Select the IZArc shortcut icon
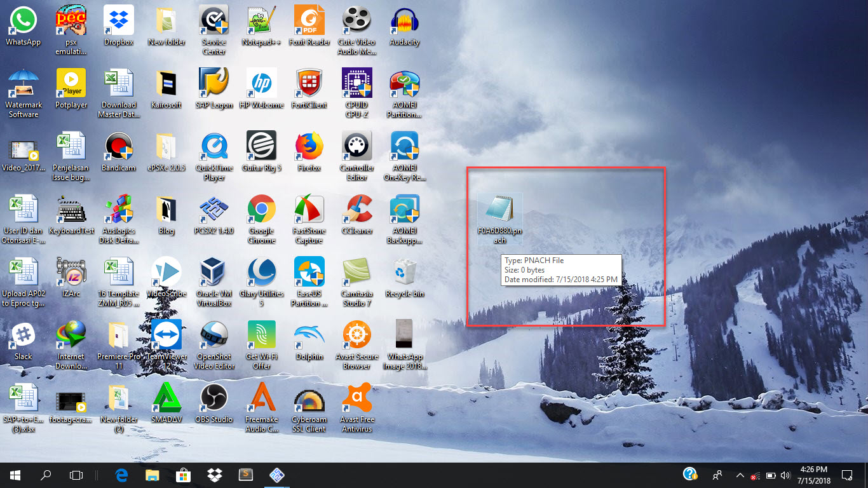Screen dimensions: 868x488 [x=71, y=272]
